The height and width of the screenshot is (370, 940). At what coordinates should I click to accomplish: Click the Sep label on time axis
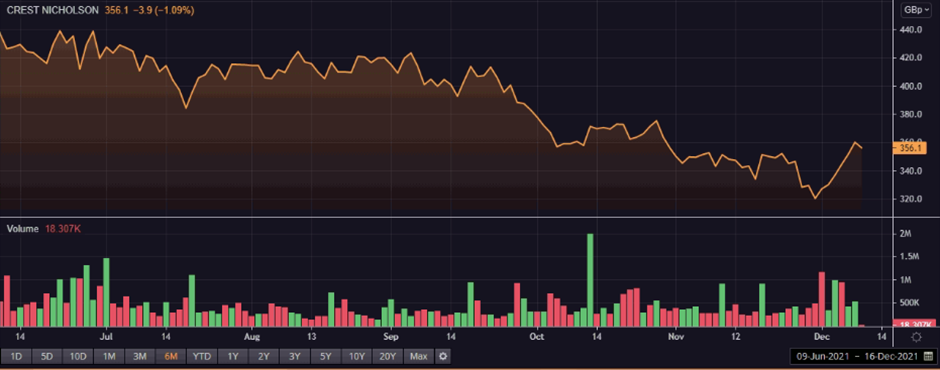pyautogui.click(x=391, y=336)
